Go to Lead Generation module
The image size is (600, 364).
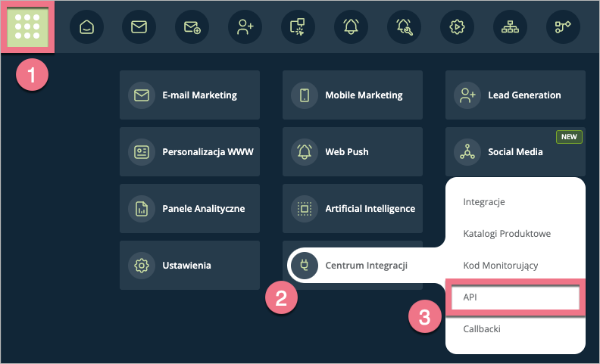(x=515, y=95)
